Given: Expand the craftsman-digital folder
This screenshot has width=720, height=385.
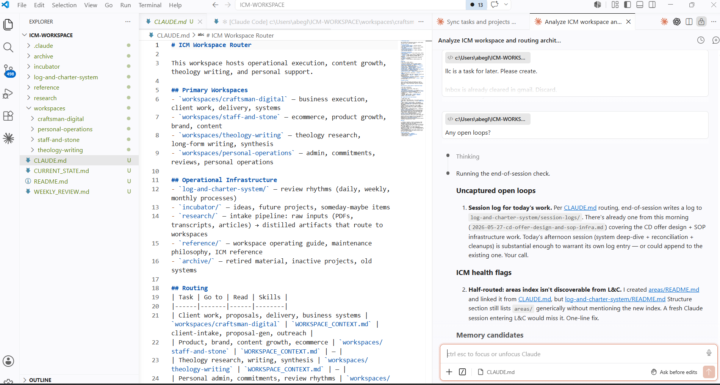Looking at the screenshot, I should (x=33, y=119).
